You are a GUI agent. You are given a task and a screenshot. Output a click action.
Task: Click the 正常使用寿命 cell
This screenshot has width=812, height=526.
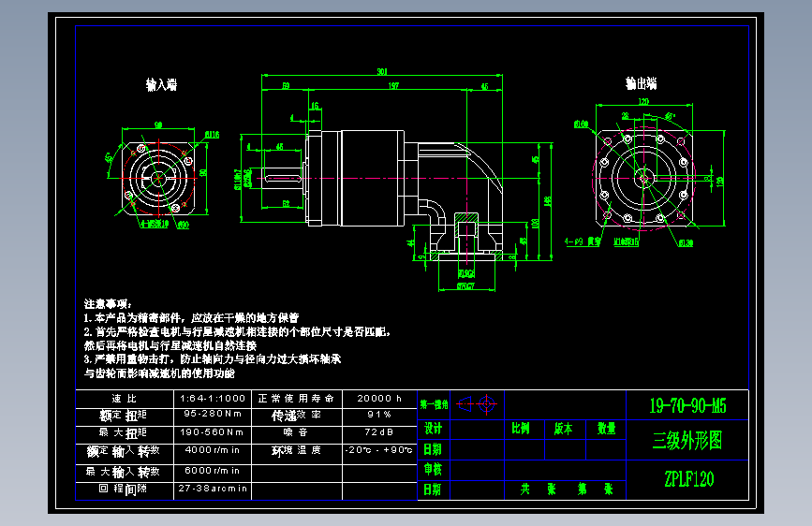pos(296,398)
